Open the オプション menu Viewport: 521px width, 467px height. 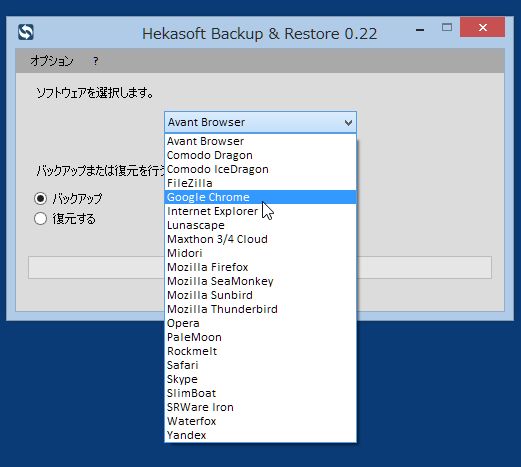pos(52,61)
